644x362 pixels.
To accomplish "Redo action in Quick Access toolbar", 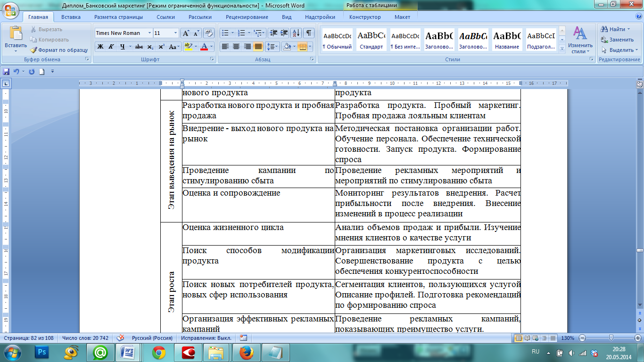I will tap(32, 72).
